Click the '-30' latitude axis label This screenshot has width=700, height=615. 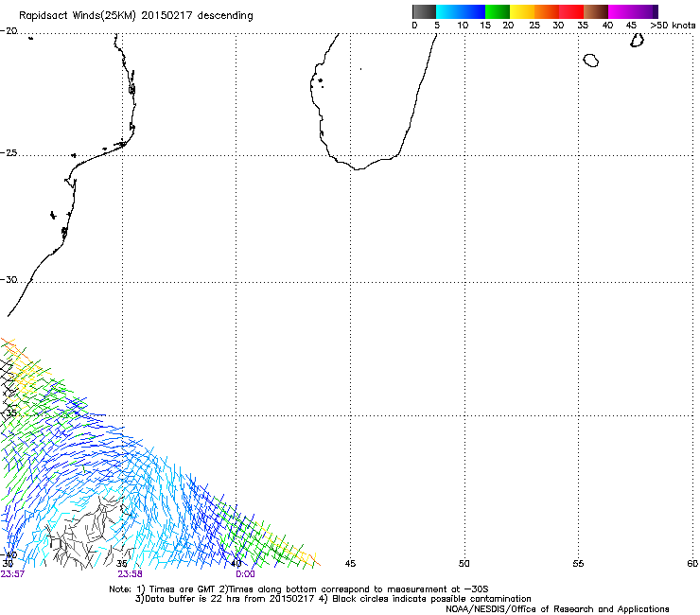tap(9, 279)
